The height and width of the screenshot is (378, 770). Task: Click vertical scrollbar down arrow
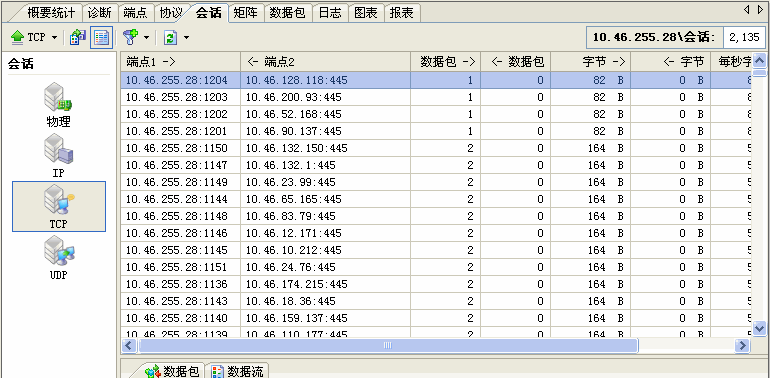759,328
